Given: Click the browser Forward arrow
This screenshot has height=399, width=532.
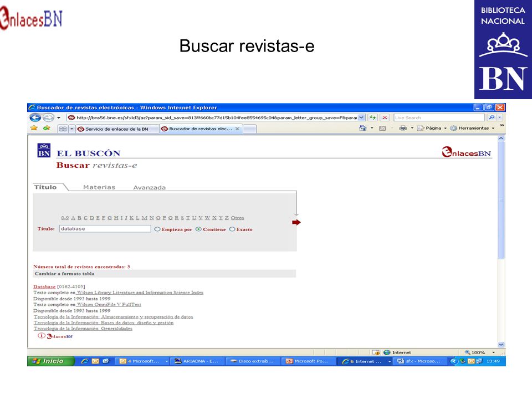Looking at the screenshot, I should pyautogui.click(x=48, y=117).
